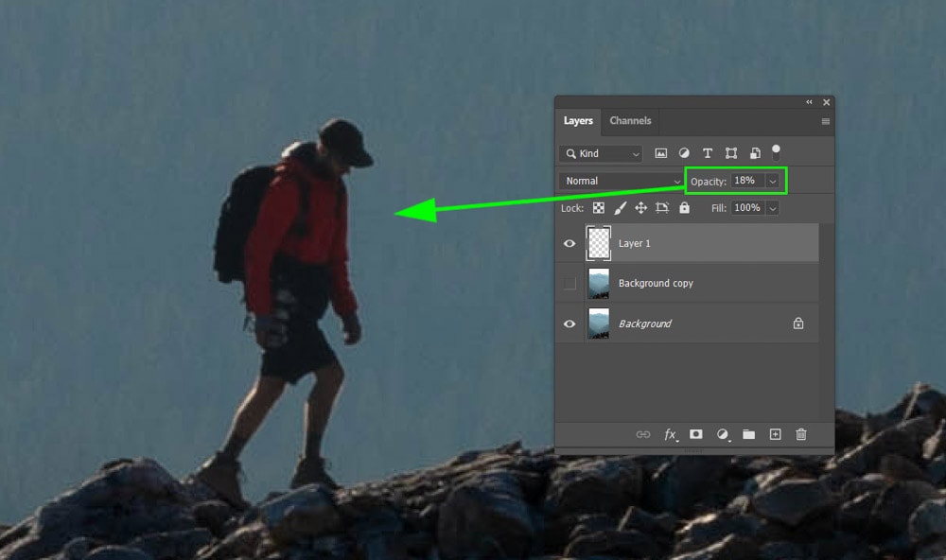
Task: Create a new layer plus icon
Action: [776, 434]
